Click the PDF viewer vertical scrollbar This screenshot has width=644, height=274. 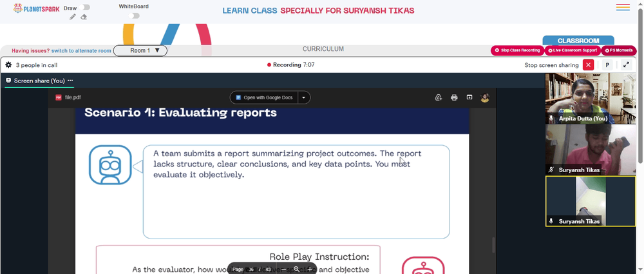(493, 245)
